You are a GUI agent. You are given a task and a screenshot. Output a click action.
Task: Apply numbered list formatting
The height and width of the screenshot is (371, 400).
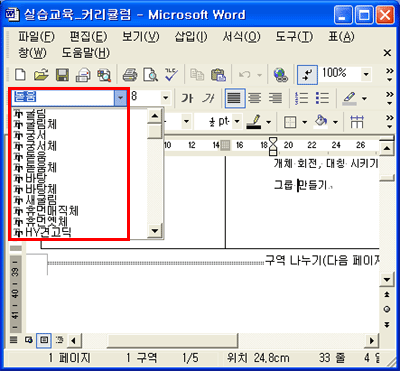tap(302, 98)
